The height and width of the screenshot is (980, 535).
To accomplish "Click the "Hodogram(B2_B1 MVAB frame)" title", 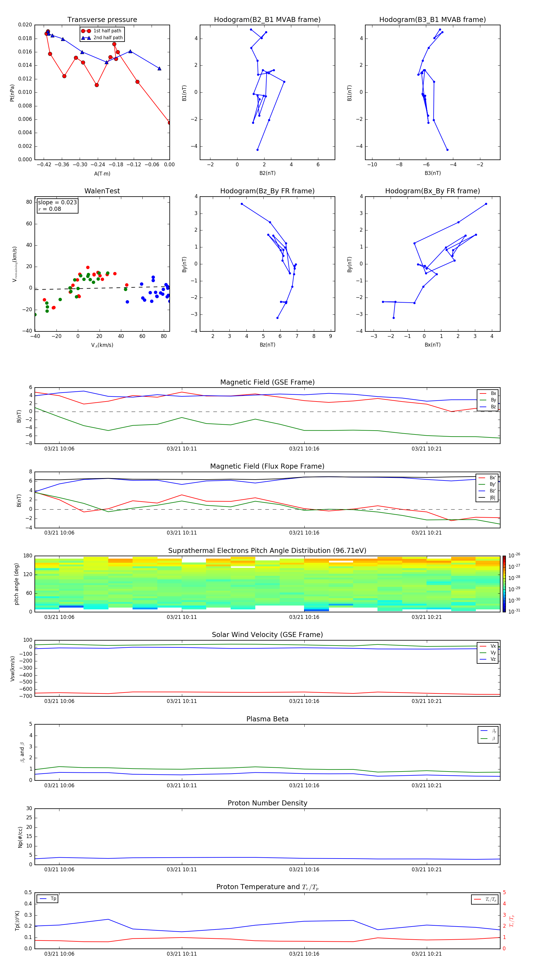I will (x=267, y=20).
